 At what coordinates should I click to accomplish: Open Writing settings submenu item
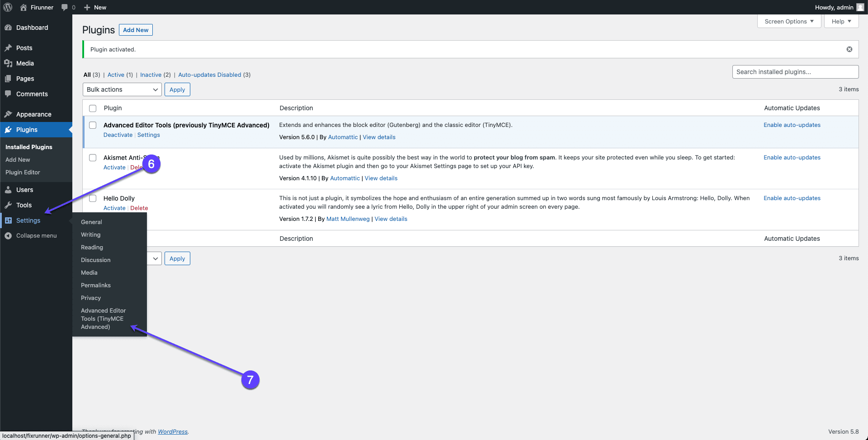click(91, 234)
